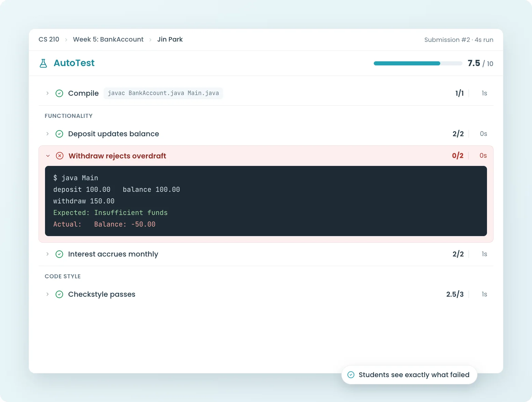532x402 pixels.
Task: Click the Checkstyle passes title
Action: click(x=102, y=294)
